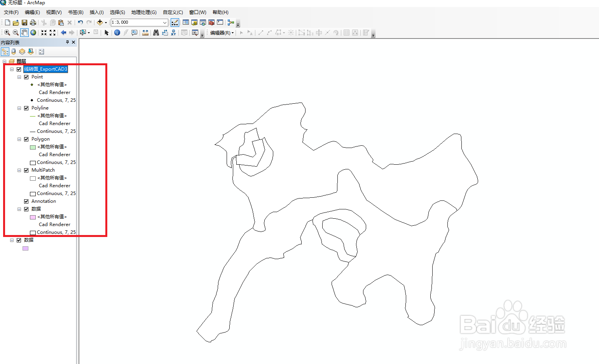Toggle visibility of the MultiPatch layer
Image resolution: width=599 pixels, height=364 pixels.
point(26,170)
